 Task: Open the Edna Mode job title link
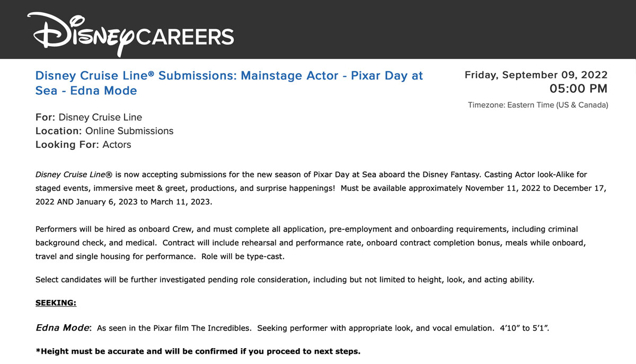click(x=229, y=83)
